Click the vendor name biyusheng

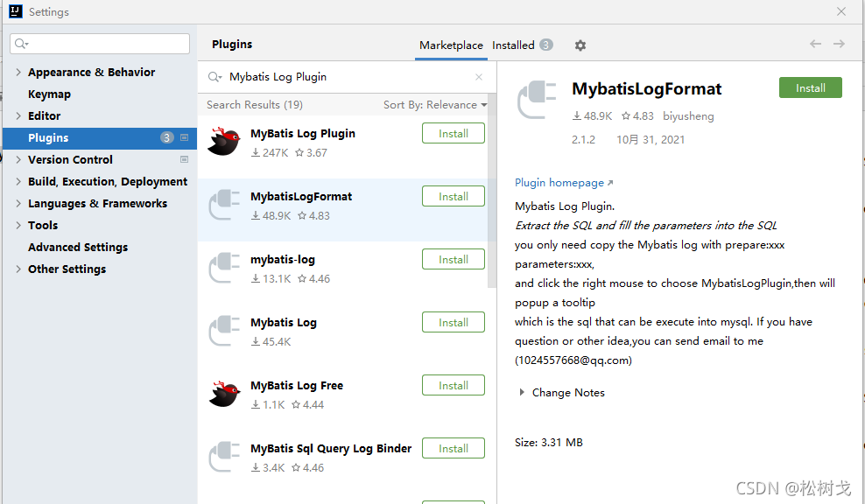pos(688,116)
